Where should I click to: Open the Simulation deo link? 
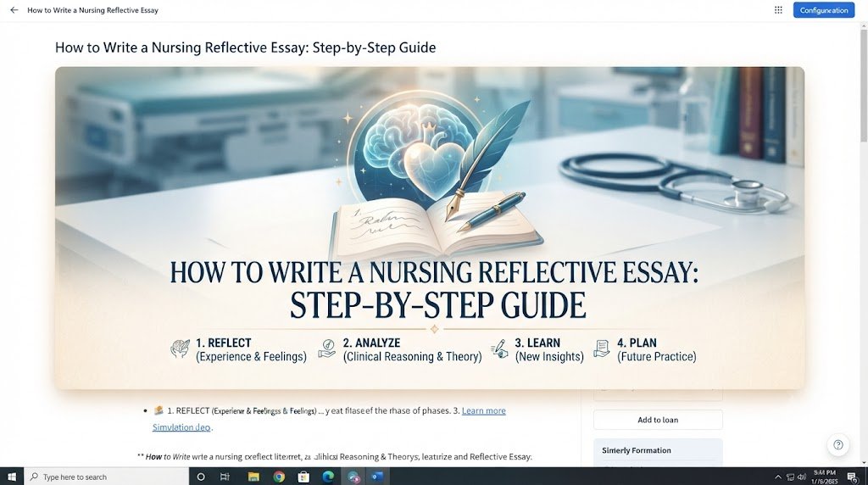click(x=181, y=427)
